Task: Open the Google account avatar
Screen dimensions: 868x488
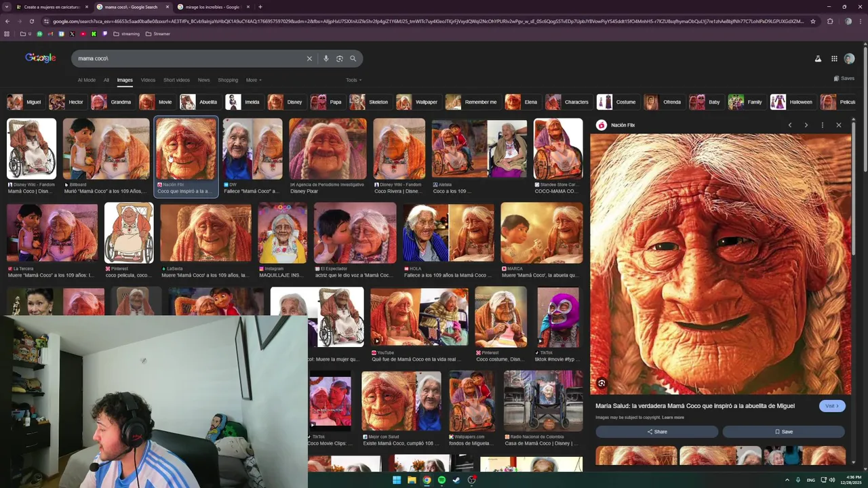Action: (849, 59)
